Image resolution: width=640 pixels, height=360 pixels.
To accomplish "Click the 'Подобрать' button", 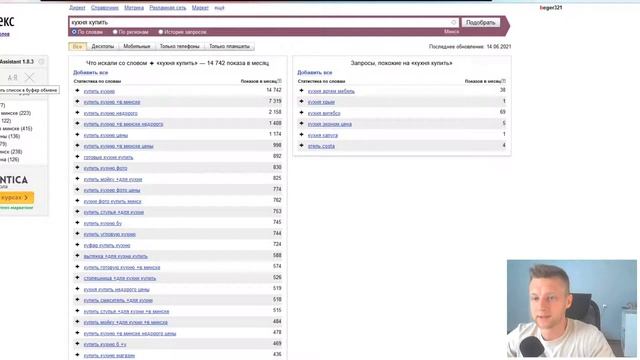I will coord(481,22).
